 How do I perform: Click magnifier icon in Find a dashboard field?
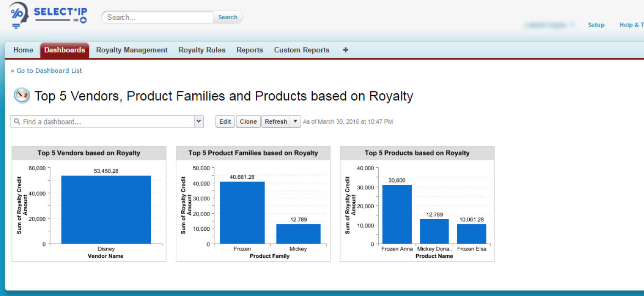pos(17,122)
